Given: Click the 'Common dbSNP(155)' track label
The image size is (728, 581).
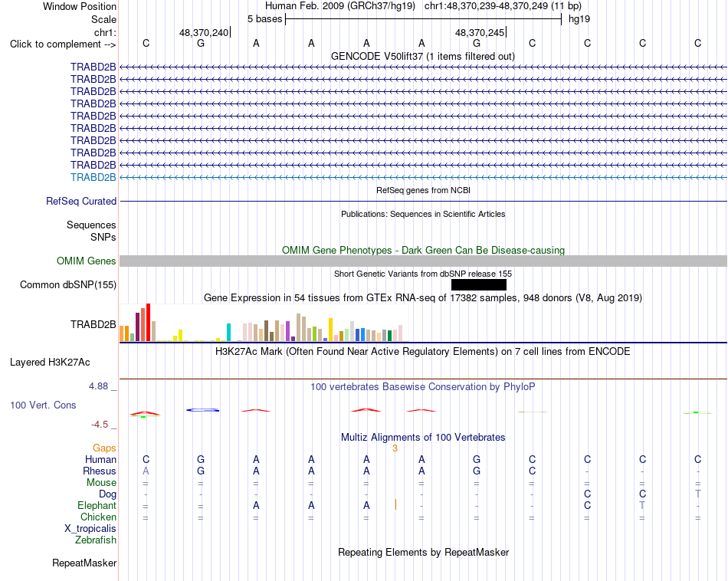Looking at the screenshot, I should [x=67, y=284].
